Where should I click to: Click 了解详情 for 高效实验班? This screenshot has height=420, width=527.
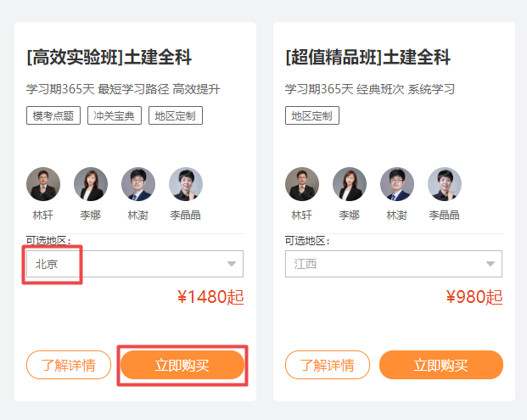(x=69, y=366)
